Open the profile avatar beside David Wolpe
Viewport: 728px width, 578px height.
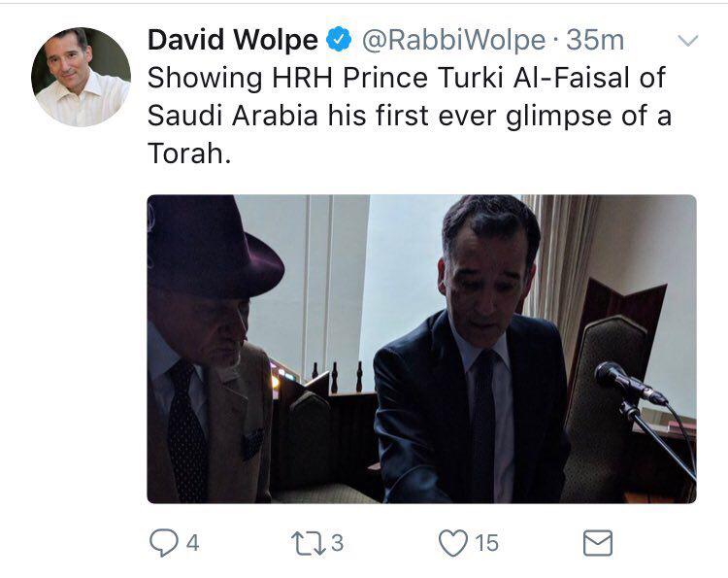[x=81, y=78]
